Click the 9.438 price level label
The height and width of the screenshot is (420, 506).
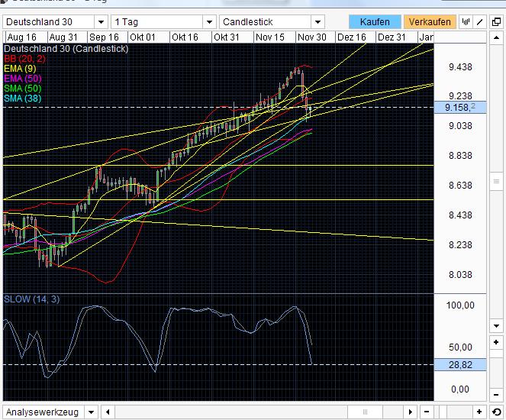(x=460, y=67)
